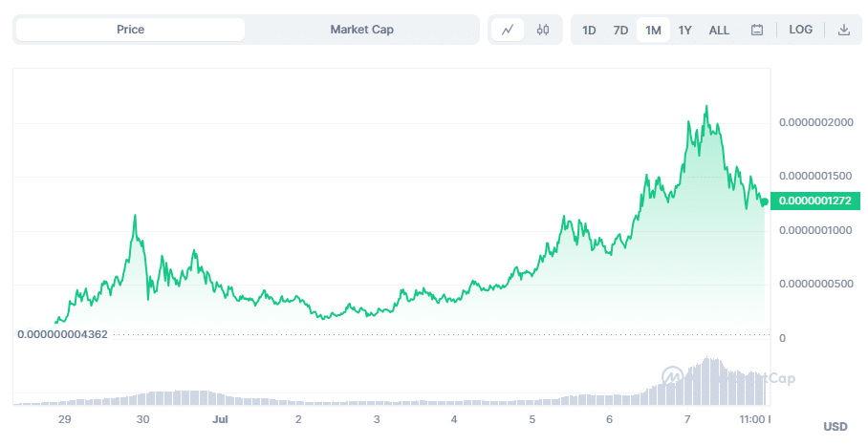
Task: Open the calendar date range picker
Action: point(757,30)
